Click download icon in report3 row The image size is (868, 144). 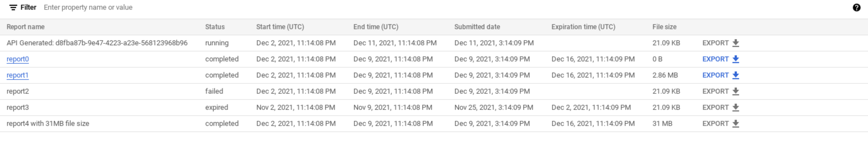click(736, 108)
